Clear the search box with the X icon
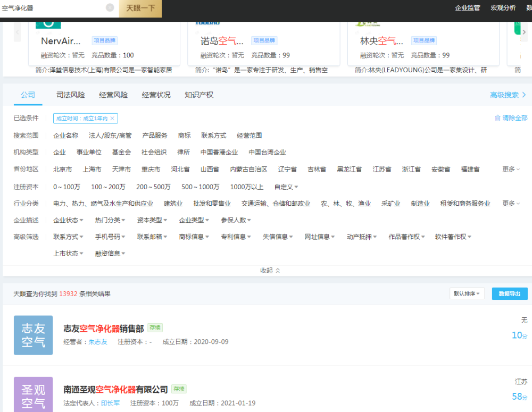 tap(110, 7)
